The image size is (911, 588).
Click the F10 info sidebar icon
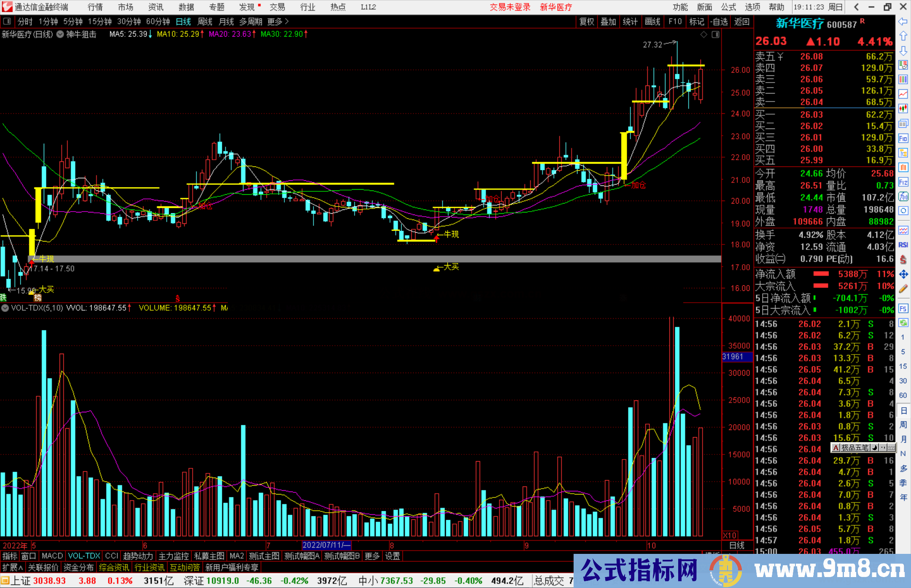[x=903, y=138]
